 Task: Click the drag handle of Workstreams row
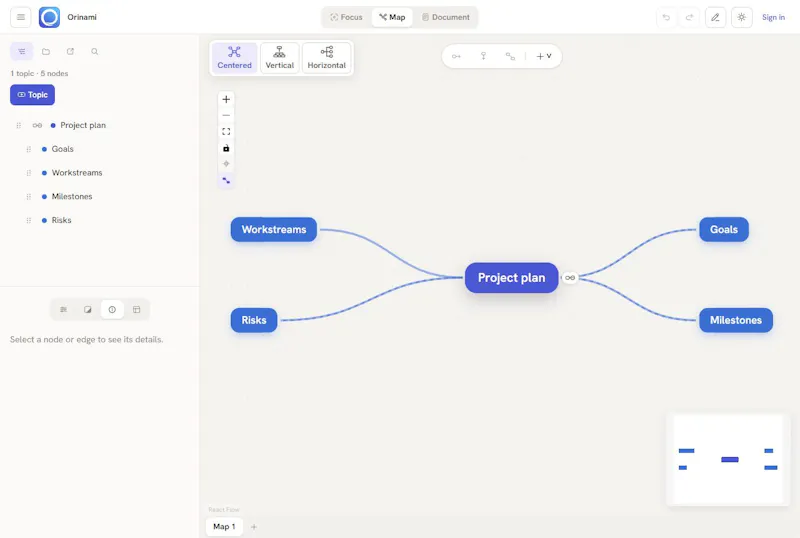(29, 173)
